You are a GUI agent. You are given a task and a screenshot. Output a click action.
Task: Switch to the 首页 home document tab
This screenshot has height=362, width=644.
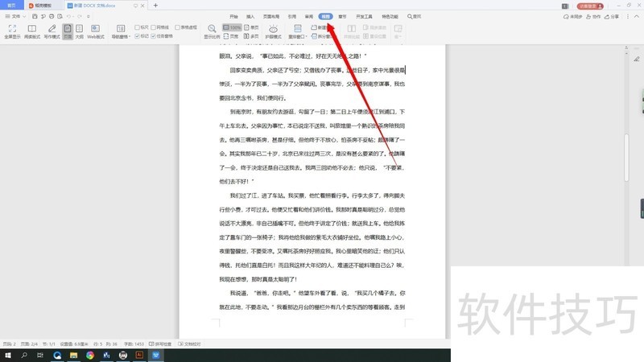click(x=11, y=6)
